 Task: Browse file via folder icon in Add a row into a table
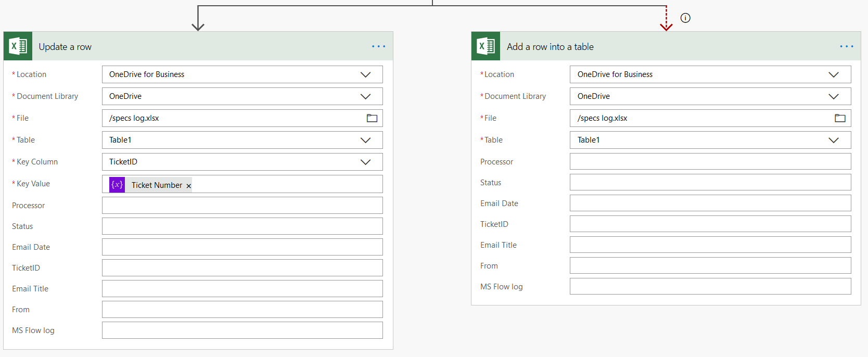[x=840, y=118]
